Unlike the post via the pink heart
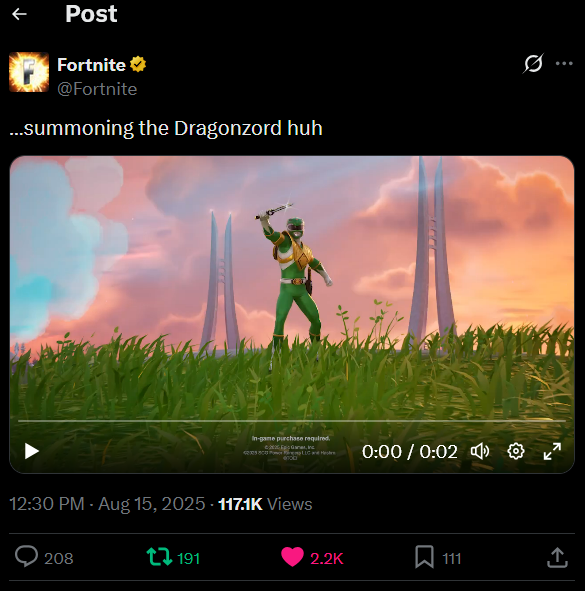Image resolution: width=585 pixels, height=591 pixels. [x=292, y=557]
